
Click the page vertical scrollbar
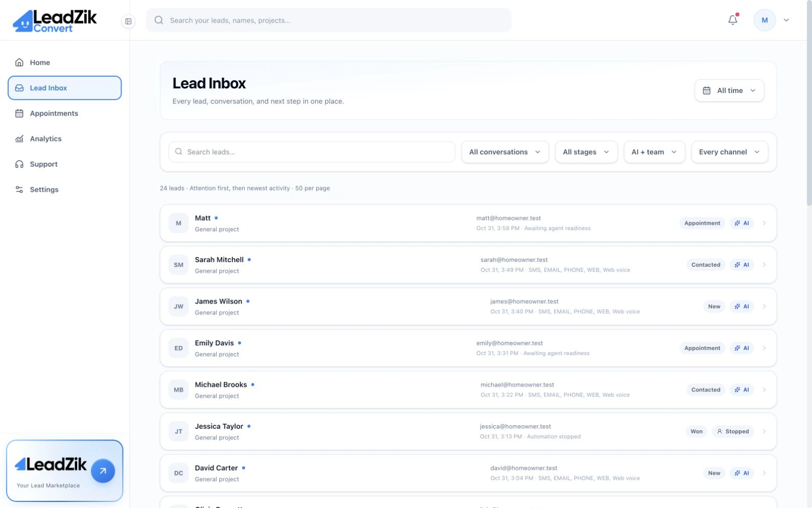[809, 102]
